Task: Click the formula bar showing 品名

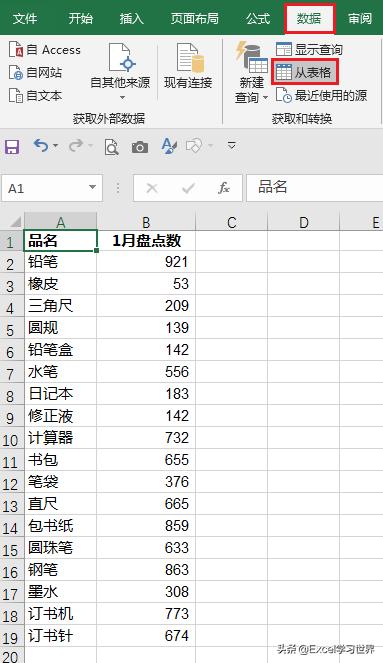Action: pyautogui.click(x=315, y=188)
